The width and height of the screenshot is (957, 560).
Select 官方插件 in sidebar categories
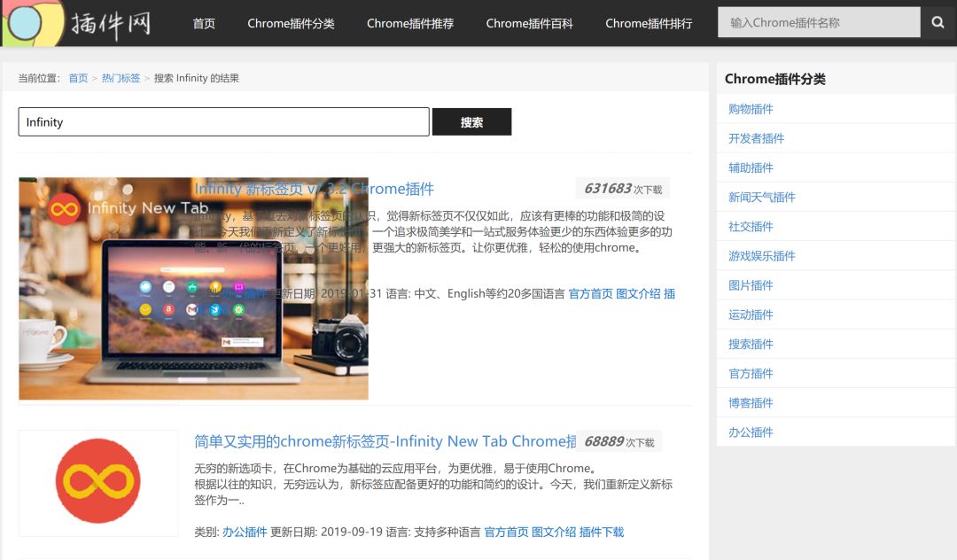(x=751, y=373)
